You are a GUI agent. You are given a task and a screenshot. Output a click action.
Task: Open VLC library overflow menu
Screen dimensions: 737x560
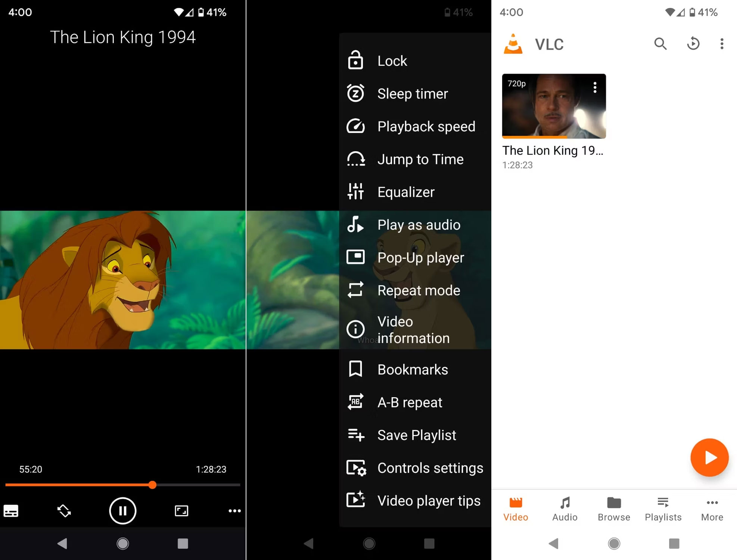click(x=722, y=44)
